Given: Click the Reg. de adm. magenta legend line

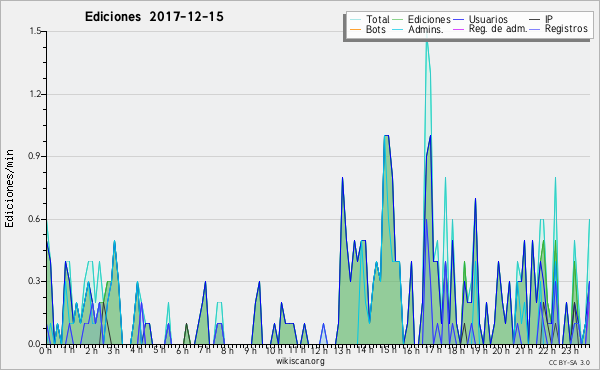Looking at the screenshot, I should click(458, 29).
